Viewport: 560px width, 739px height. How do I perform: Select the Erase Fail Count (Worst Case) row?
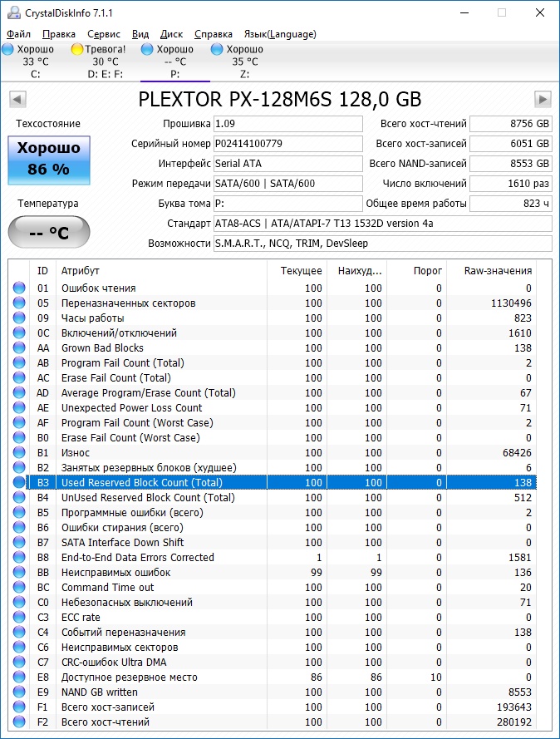pyautogui.click(x=273, y=437)
